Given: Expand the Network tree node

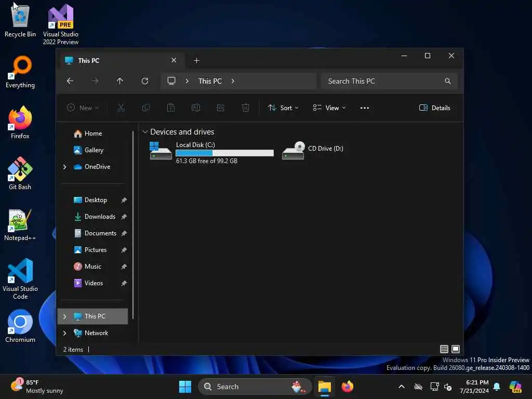Looking at the screenshot, I should [x=65, y=333].
